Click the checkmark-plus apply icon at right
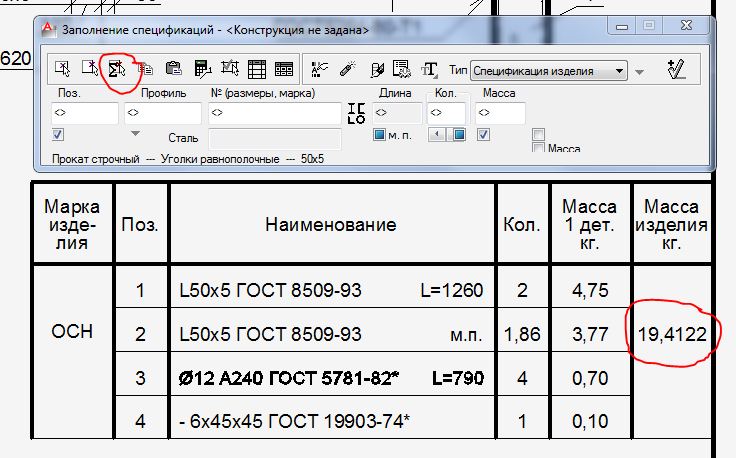 click(x=677, y=69)
